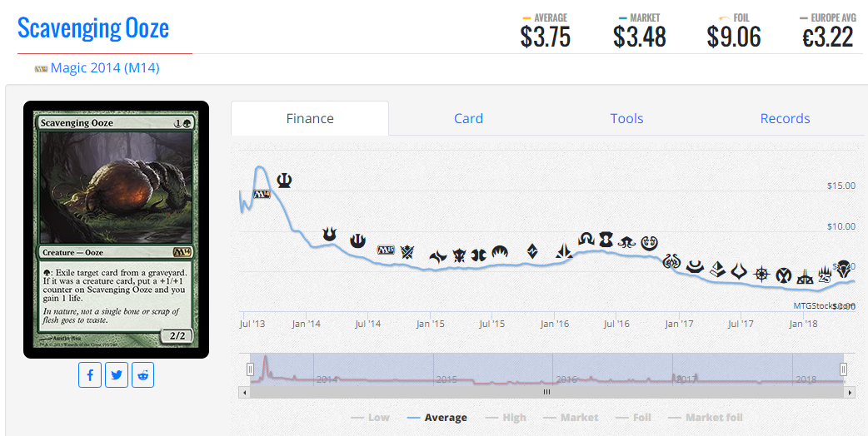Click the Eldritch Moon tentacle symbol
This screenshot has height=436, width=868.
[626, 241]
